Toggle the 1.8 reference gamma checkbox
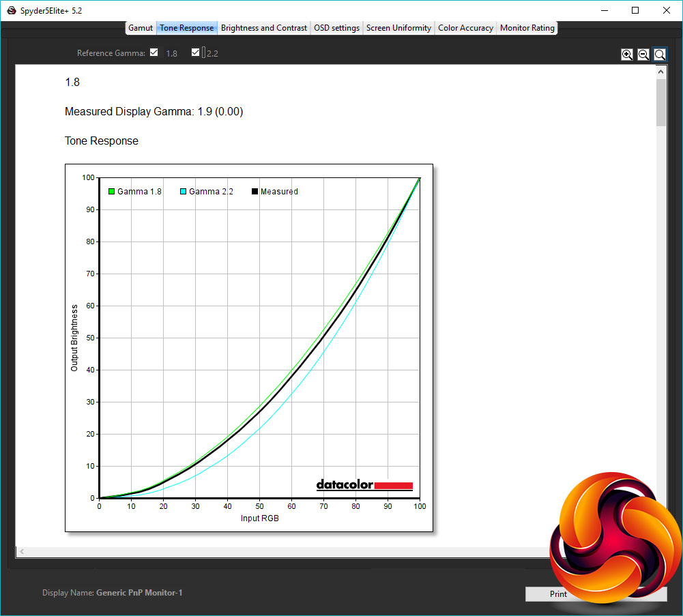 point(154,53)
